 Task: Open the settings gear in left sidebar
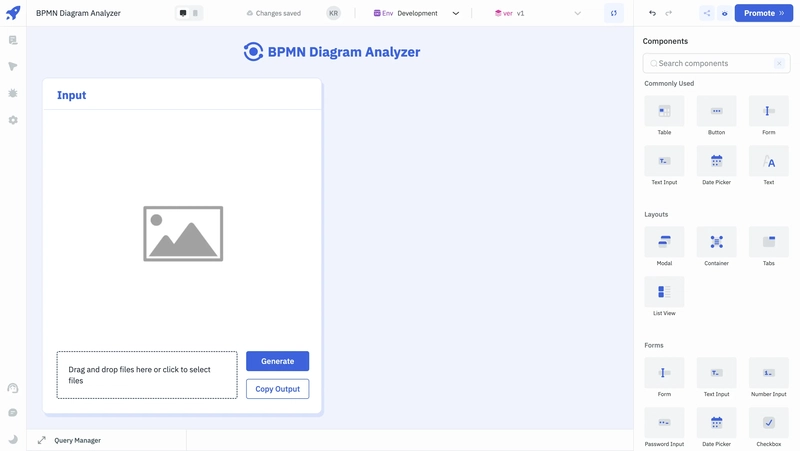pyautogui.click(x=13, y=120)
